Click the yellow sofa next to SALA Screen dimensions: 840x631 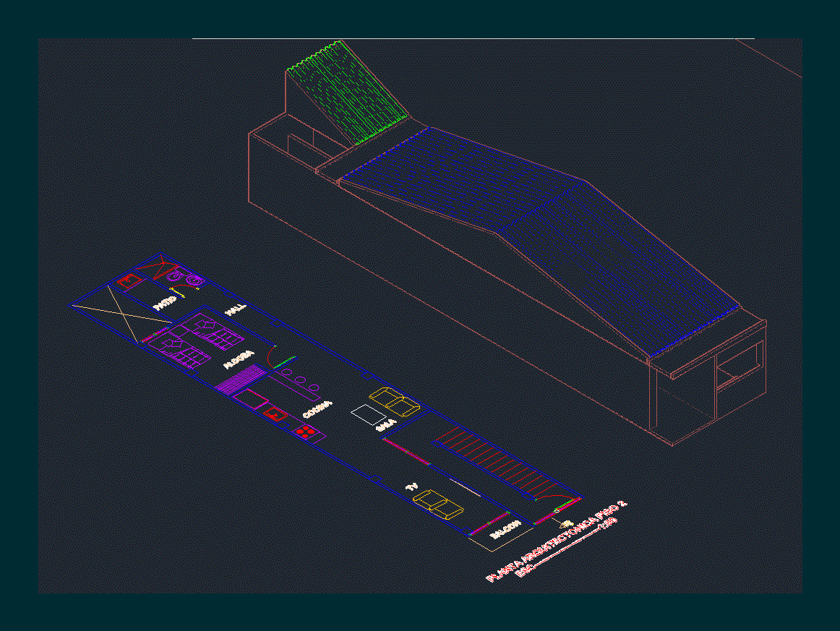[394, 401]
